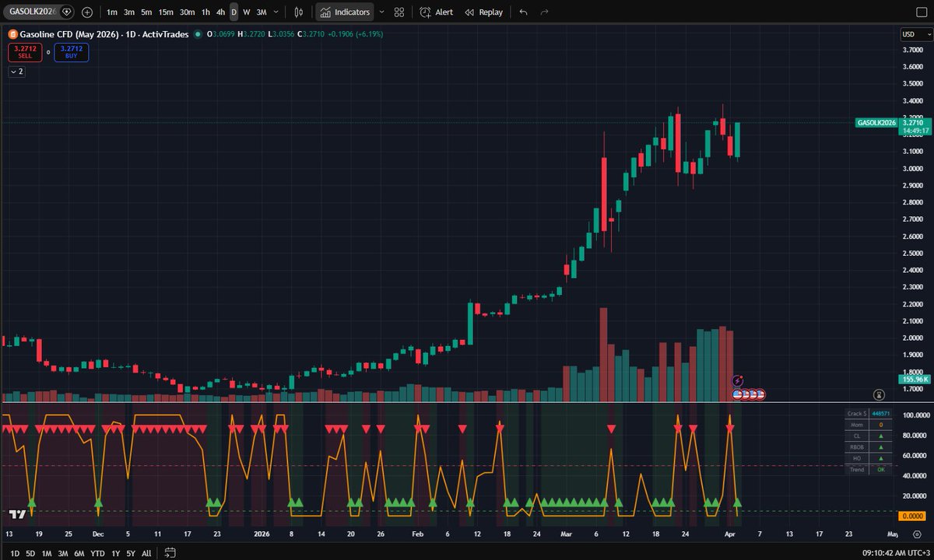Click the RBOB row in indicator table
This screenshot has height=560, width=934.
click(868, 447)
